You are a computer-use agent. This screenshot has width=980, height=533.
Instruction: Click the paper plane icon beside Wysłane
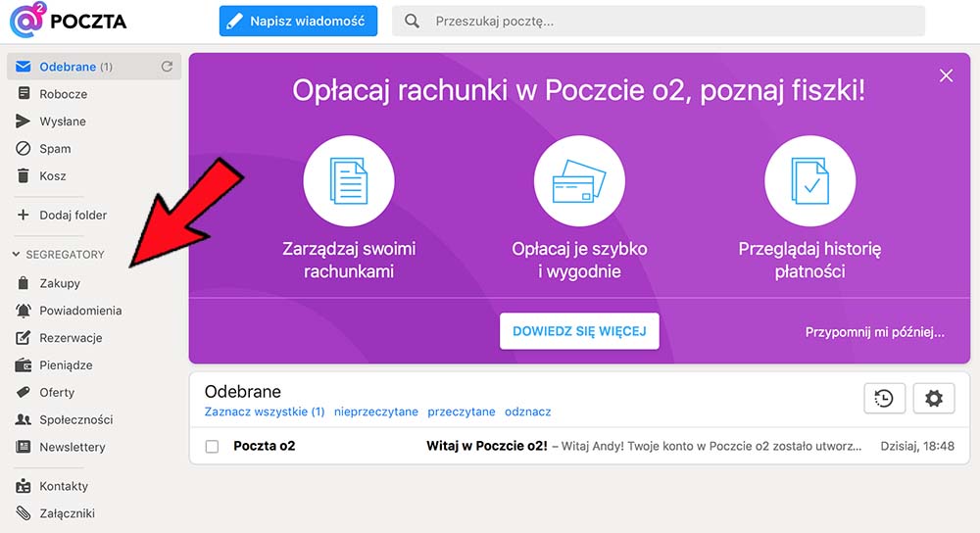(24, 121)
